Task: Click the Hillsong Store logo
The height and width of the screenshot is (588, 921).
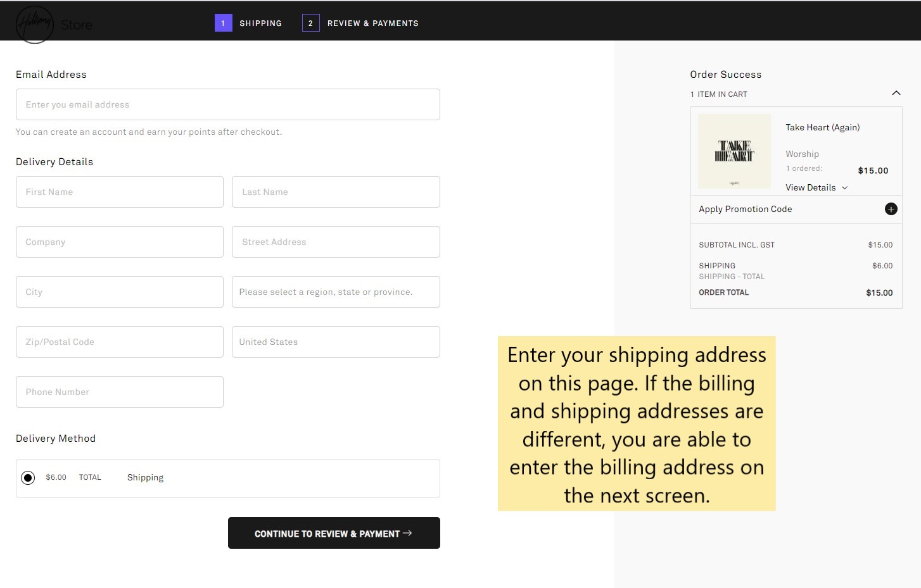Action: [x=54, y=25]
